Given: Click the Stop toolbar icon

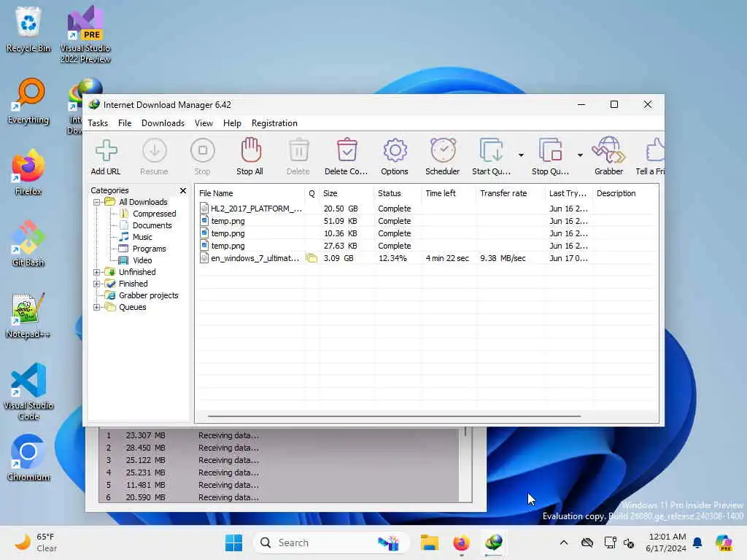Looking at the screenshot, I should click(x=203, y=157).
